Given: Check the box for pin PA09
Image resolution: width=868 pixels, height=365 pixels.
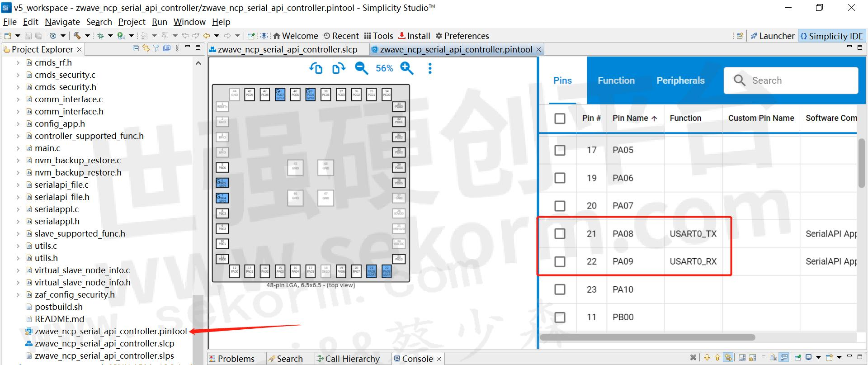Looking at the screenshot, I should pyautogui.click(x=560, y=261).
